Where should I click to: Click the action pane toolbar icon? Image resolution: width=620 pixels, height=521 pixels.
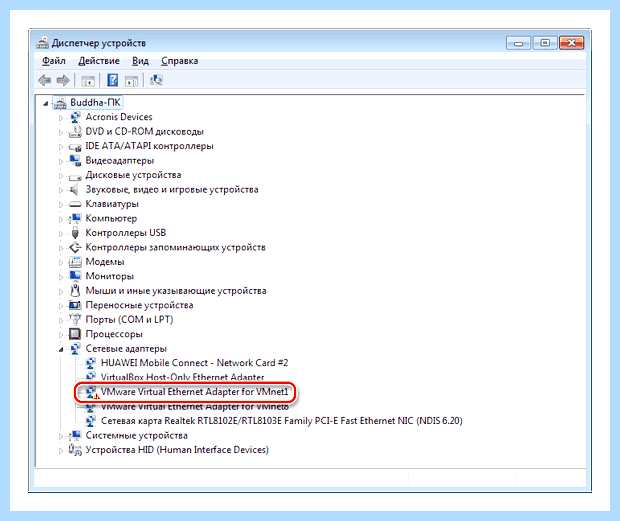click(131, 81)
